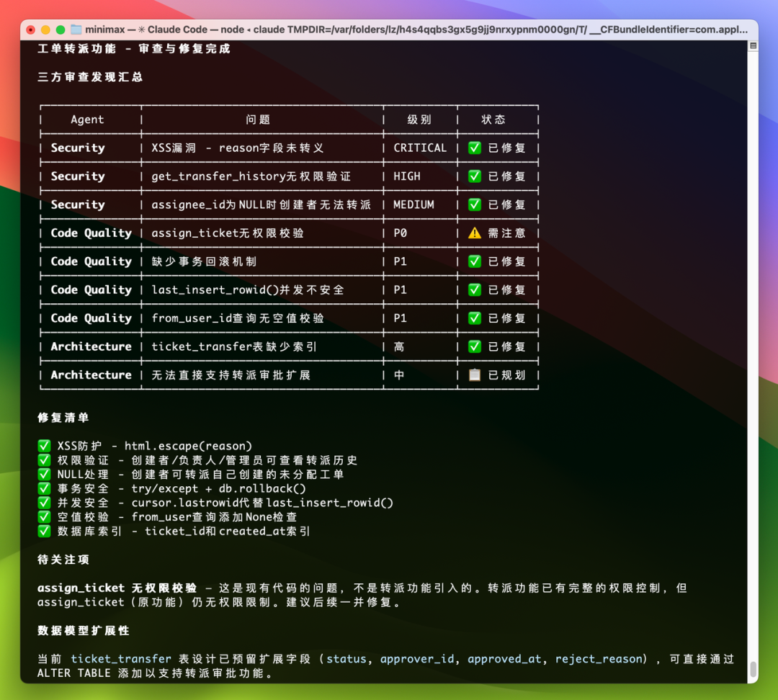
Task: Click the '问题' column header
Action: 257,120
